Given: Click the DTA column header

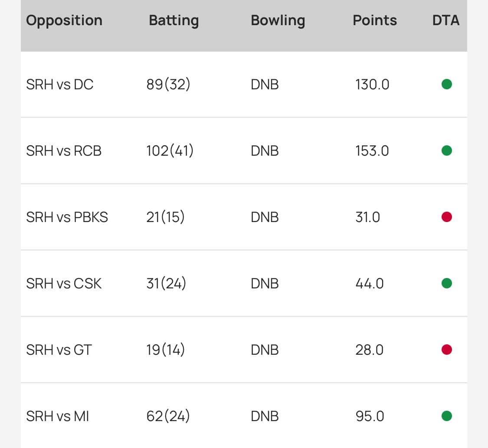Looking at the screenshot, I should pos(445,20).
